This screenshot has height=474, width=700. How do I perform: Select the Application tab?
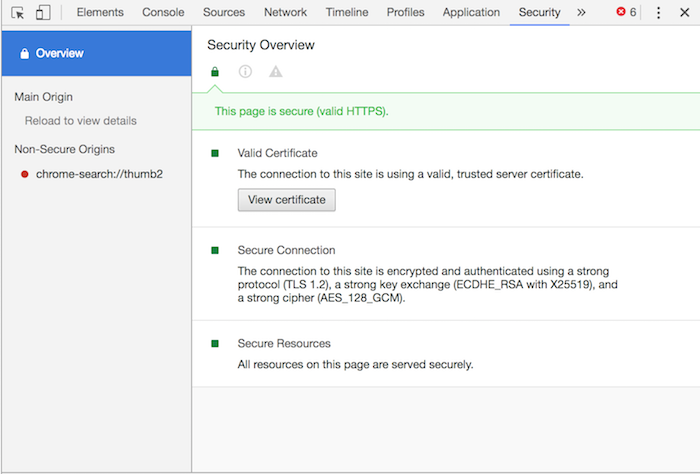click(470, 13)
